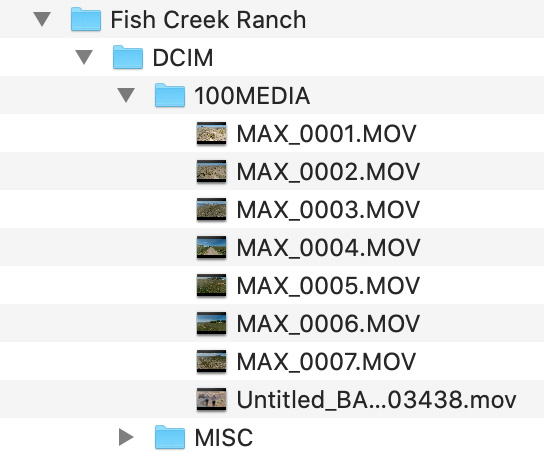The height and width of the screenshot is (454, 544).
Task: Click the MISC folder icon
Action: [x=170, y=437]
